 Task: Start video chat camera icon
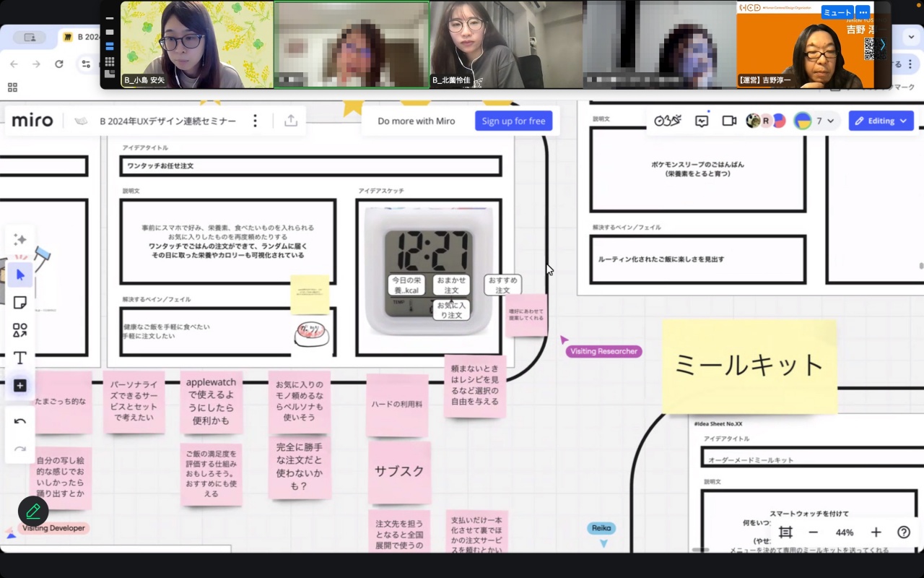(729, 121)
